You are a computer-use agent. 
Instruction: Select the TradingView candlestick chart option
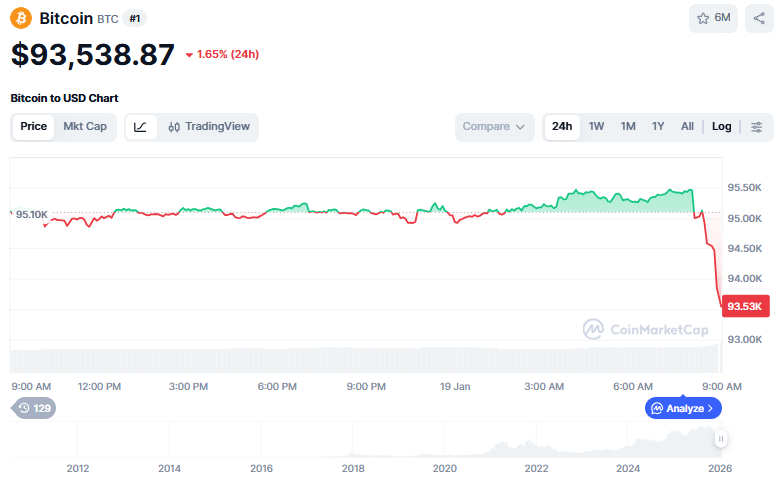pyautogui.click(x=209, y=127)
